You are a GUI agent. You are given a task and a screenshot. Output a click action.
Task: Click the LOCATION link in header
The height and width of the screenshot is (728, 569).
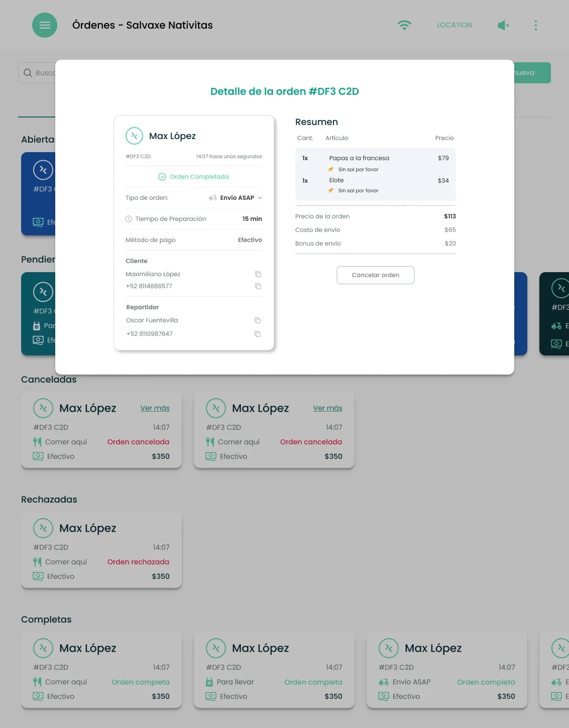click(x=454, y=25)
